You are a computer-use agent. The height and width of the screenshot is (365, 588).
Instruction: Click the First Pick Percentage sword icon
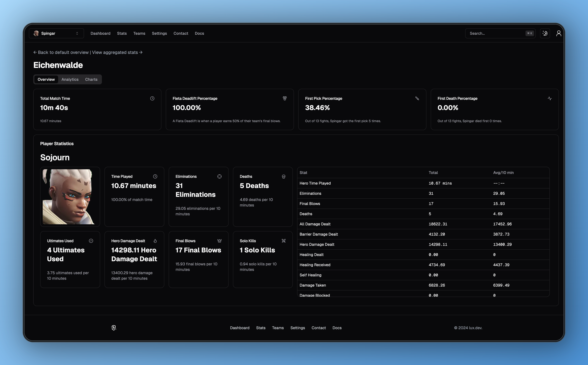click(x=417, y=99)
